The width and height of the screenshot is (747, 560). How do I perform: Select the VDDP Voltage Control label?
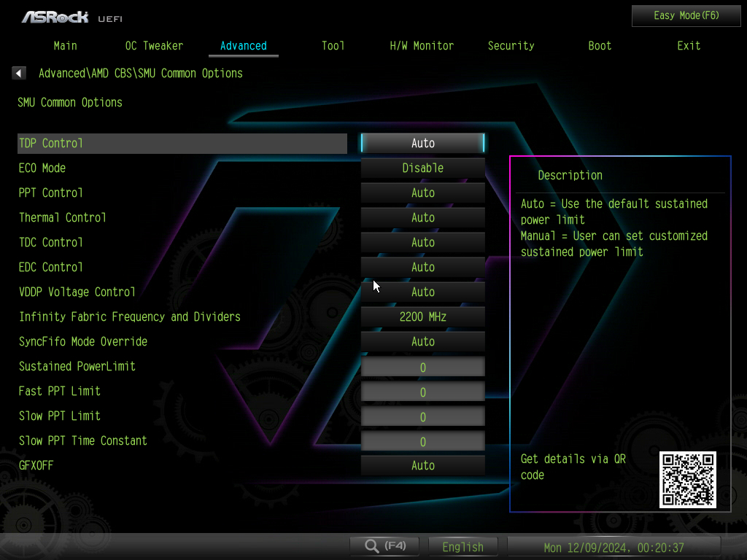(x=77, y=292)
